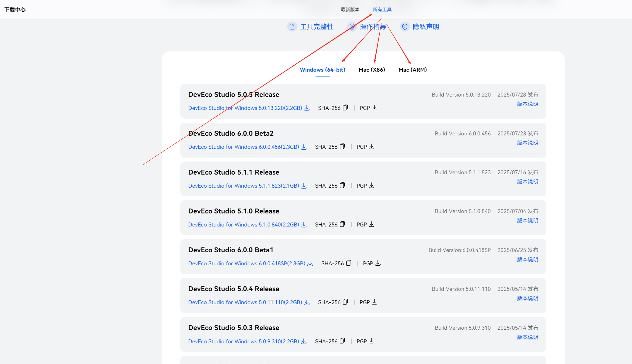Viewport: 632px width, 364px height.
Task: Download DevEco Studio for Windows 5.0.9.310(2.2GB)
Action: (x=244, y=341)
